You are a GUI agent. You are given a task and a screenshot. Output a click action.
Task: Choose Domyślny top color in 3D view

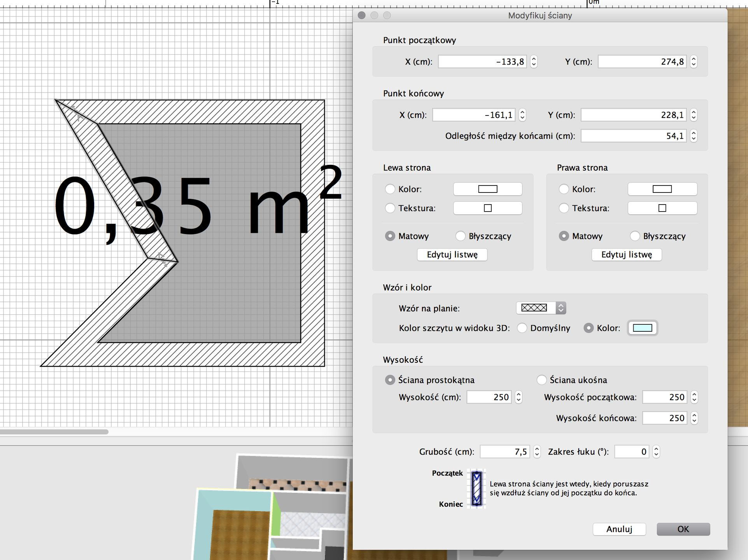[522, 328]
